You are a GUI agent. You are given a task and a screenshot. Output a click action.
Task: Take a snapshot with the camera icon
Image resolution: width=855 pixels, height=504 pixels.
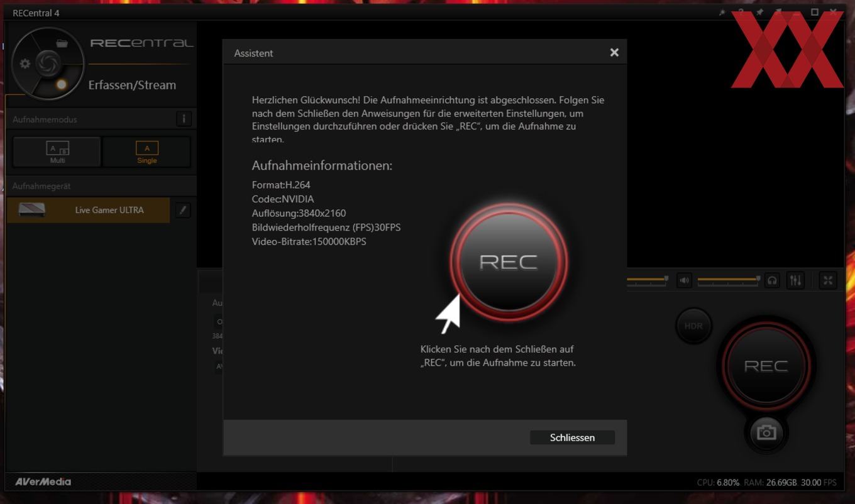(766, 432)
